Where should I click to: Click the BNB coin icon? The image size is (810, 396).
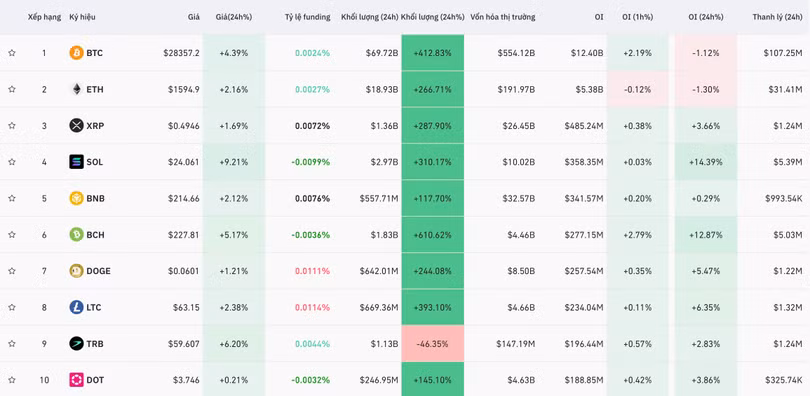coord(76,198)
